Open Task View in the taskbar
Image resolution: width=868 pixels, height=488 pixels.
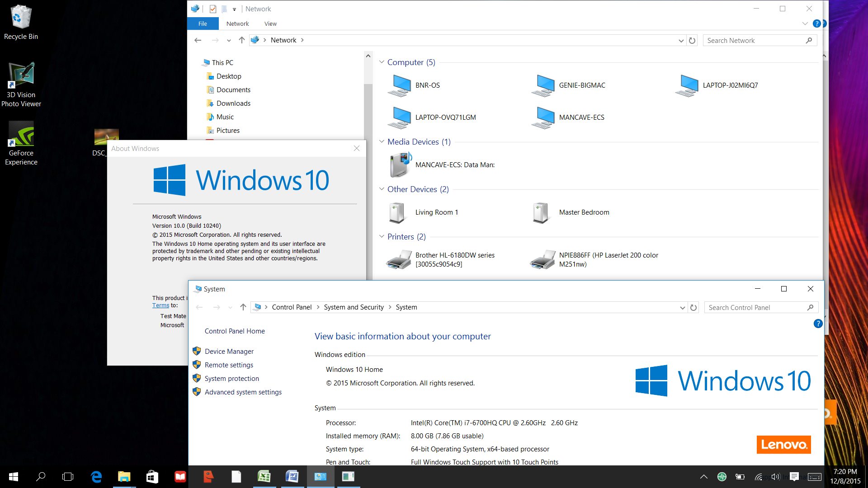pyautogui.click(x=68, y=477)
